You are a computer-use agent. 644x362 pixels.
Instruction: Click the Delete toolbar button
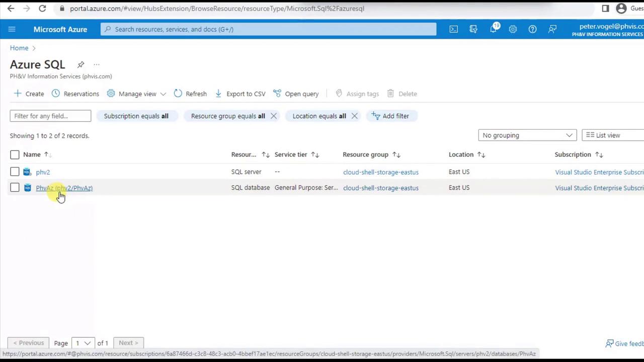point(402,94)
